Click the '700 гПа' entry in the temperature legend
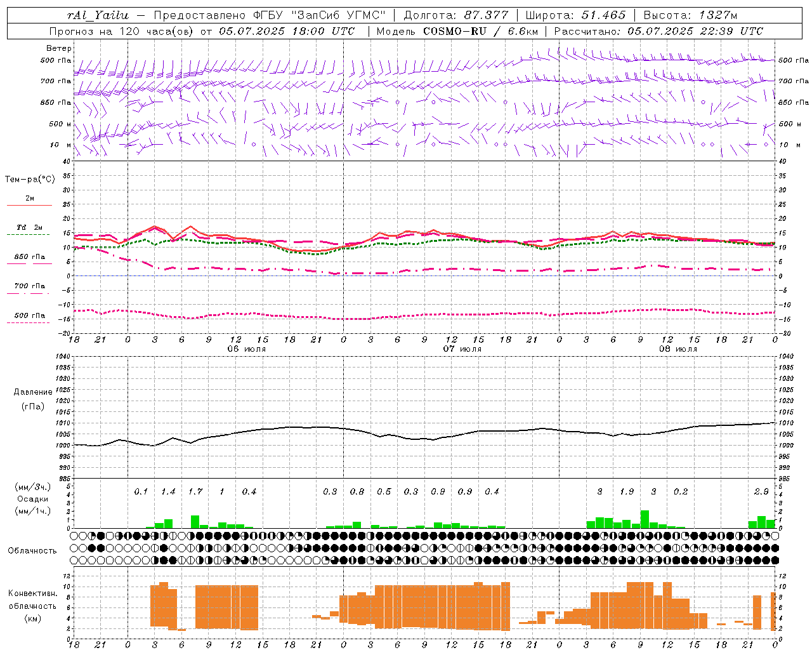Image resolution: width=812 pixels, height=650 pixels. (30, 286)
